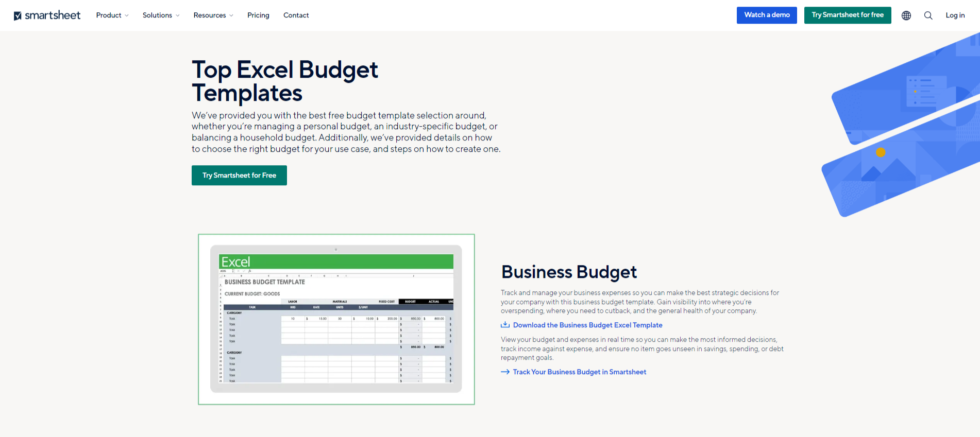Click the Smartsheet logo
This screenshot has height=437, width=980.
coord(47,15)
